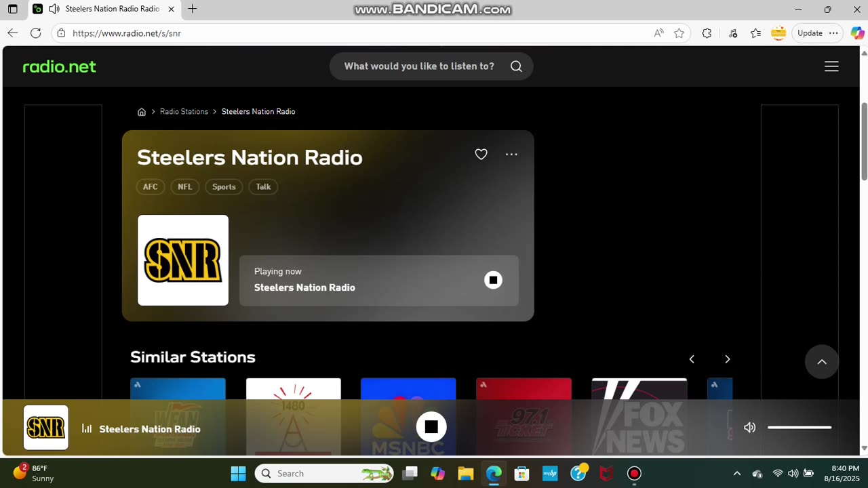Click Steelers Nation Radio title in player bar
868x488 pixels.
(x=150, y=429)
